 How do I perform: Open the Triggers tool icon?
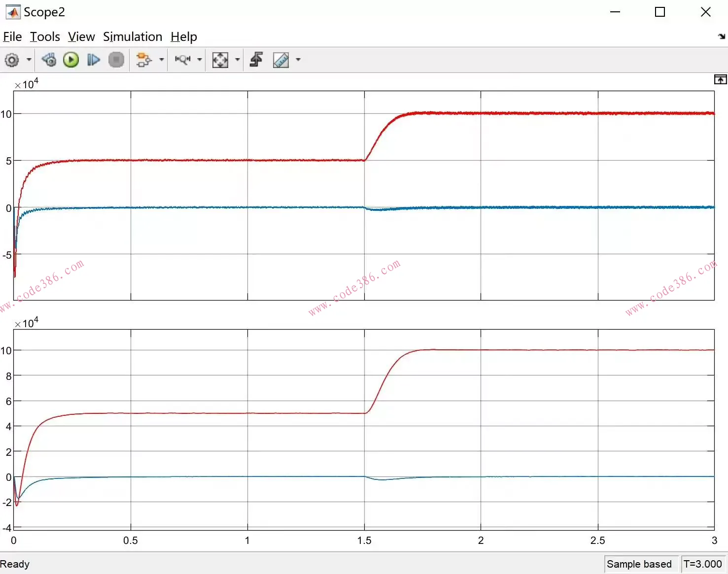tap(256, 60)
